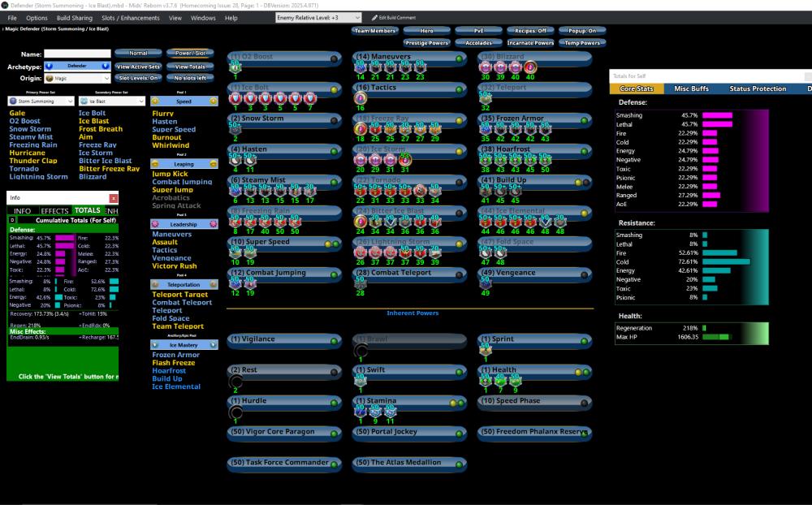Click the right arrow icon on Leaping pool
The height and width of the screenshot is (505, 812).
[213, 163]
